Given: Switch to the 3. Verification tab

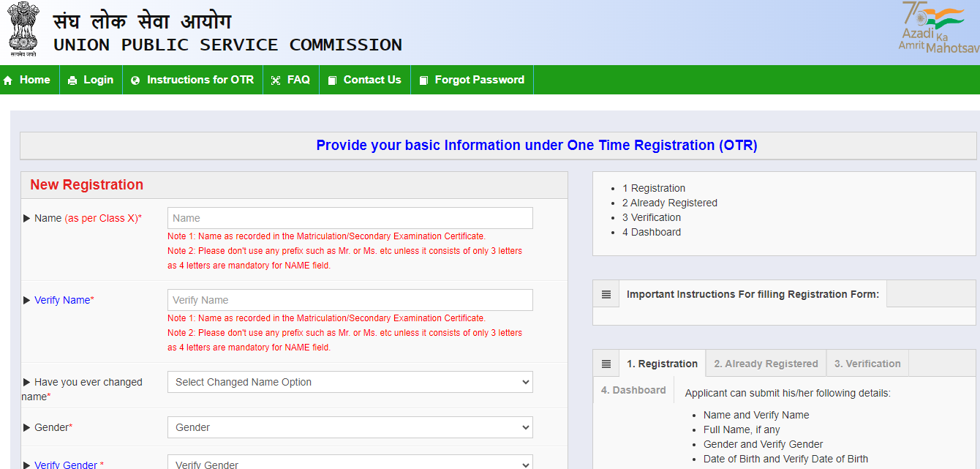Looking at the screenshot, I should [x=867, y=364].
